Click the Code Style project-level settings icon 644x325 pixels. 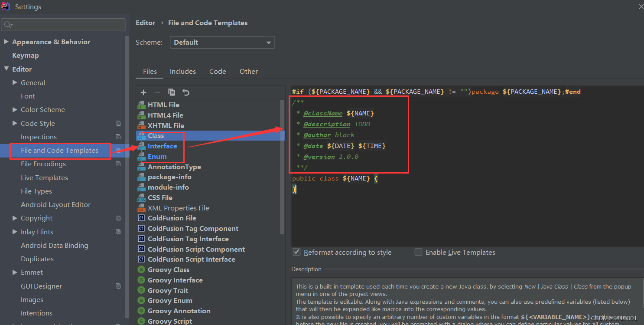pos(118,123)
